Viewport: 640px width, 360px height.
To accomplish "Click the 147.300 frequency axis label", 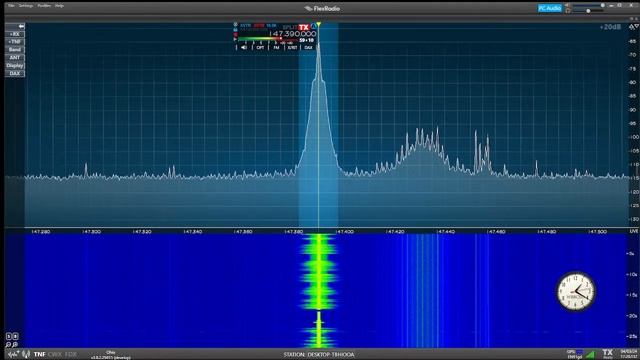I will [91, 231].
